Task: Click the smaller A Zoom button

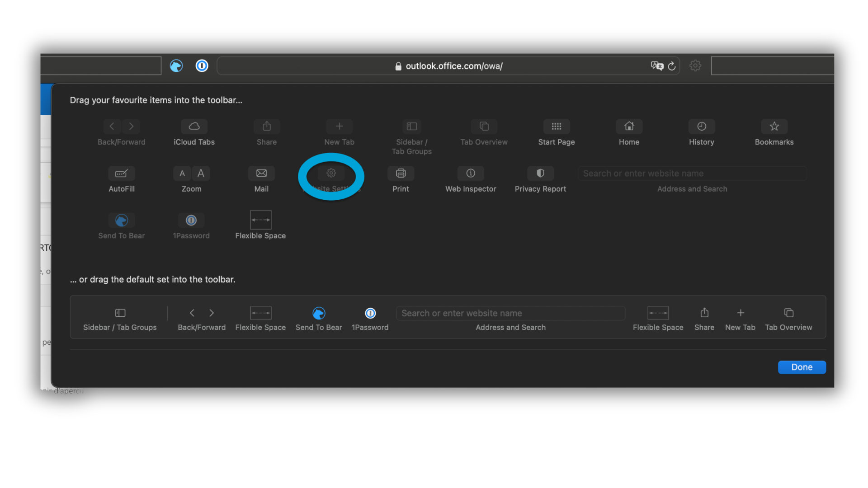Action: pyautogui.click(x=182, y=174)
